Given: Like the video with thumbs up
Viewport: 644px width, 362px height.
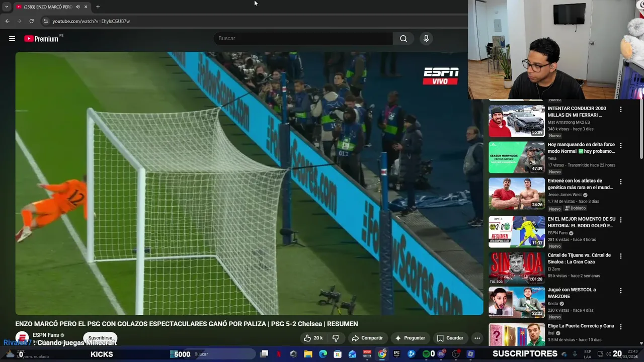Looking at the screenshot, I should 313,338.
